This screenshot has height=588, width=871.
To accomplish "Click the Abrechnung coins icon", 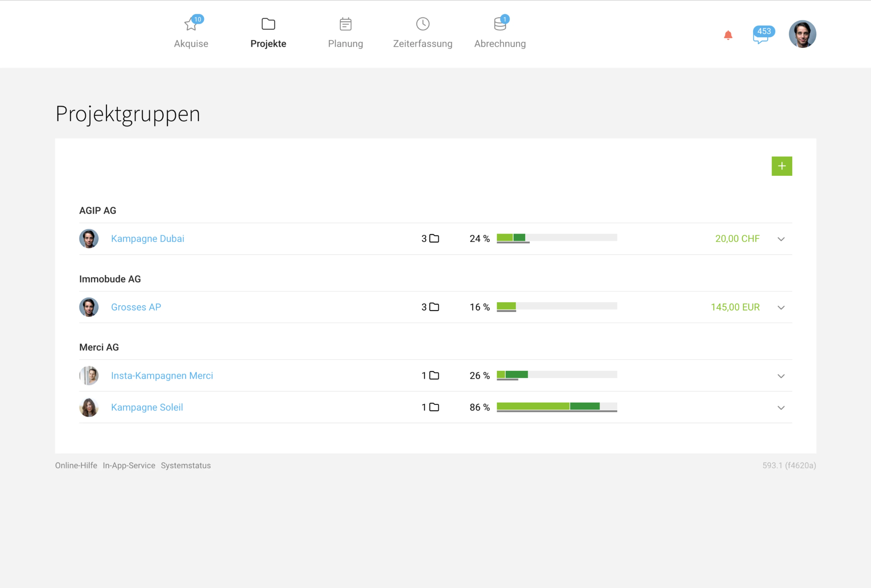I will pos(499,24).
